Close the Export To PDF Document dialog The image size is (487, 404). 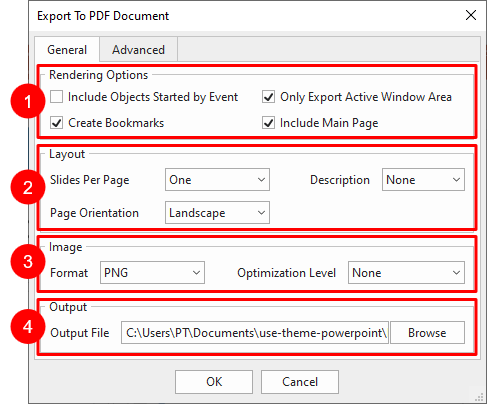[x=471, y=15]
